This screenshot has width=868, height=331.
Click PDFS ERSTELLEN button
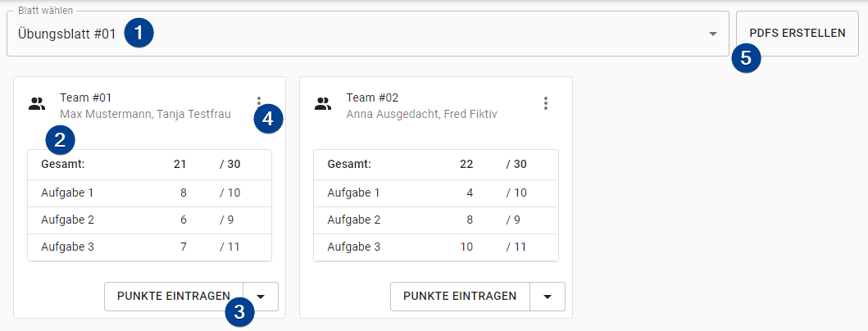pos(798,34)
